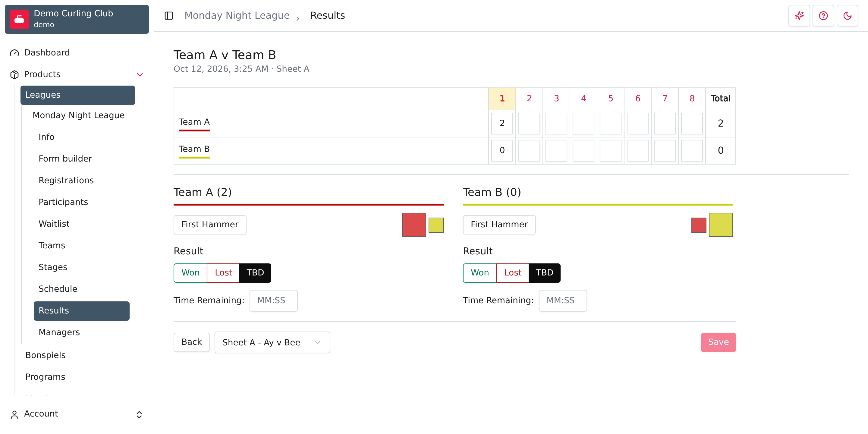
Task: Click Team B Time Remaining field
Action: pos(563,301)
